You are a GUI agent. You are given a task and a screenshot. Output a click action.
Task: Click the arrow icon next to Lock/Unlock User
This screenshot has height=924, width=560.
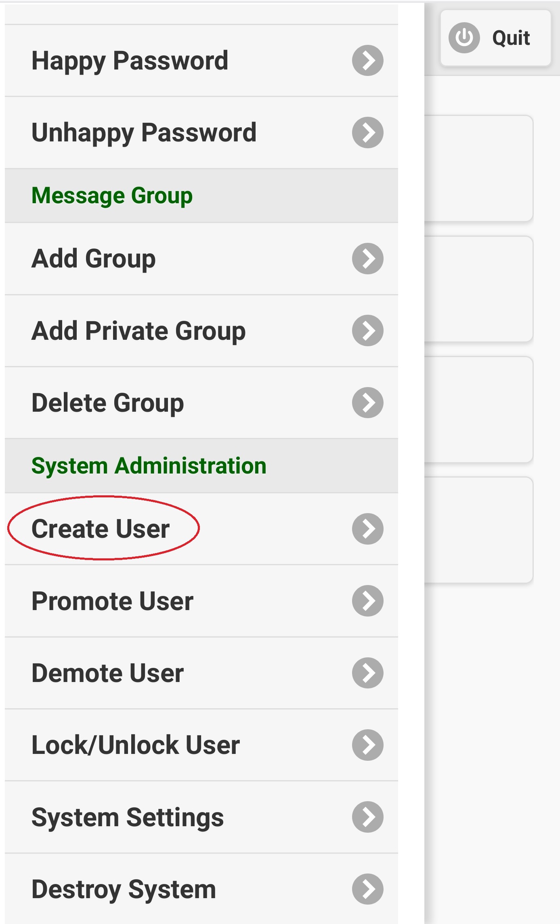coord(367,745)
